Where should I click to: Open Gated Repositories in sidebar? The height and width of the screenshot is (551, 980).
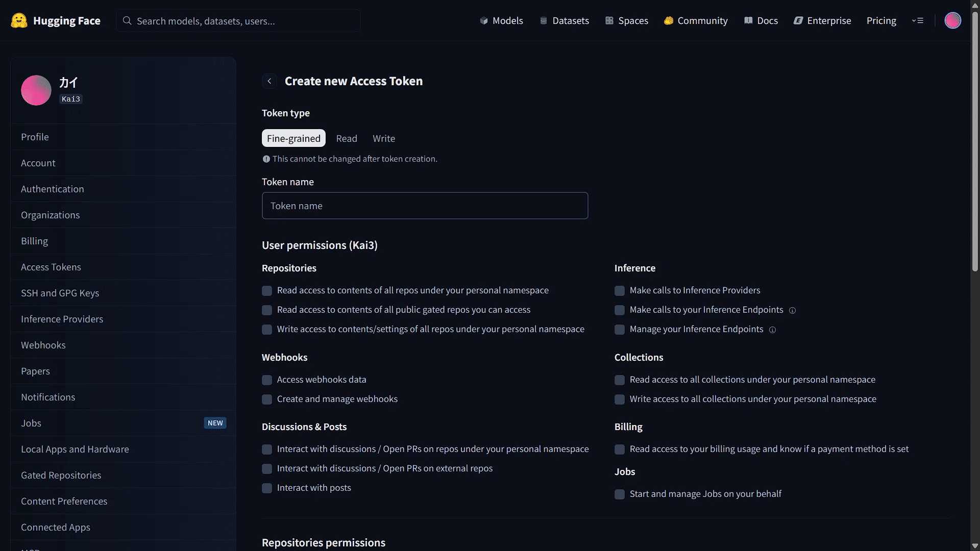click(123, 475)
